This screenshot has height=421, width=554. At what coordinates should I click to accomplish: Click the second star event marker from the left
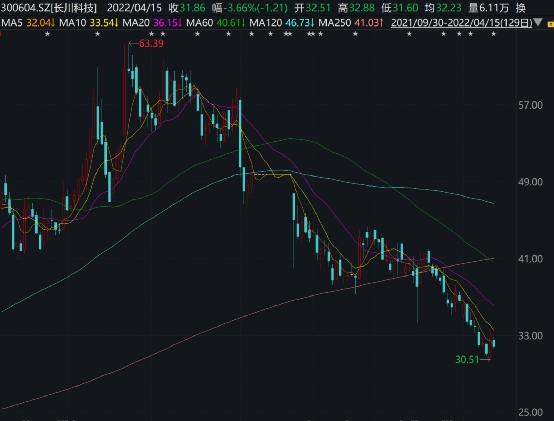click(98, 34)
